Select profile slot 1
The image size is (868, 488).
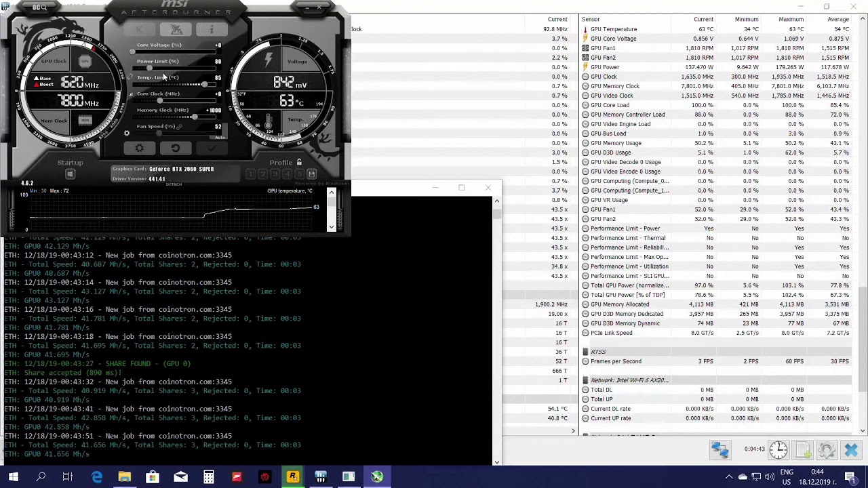coord(250,175)
